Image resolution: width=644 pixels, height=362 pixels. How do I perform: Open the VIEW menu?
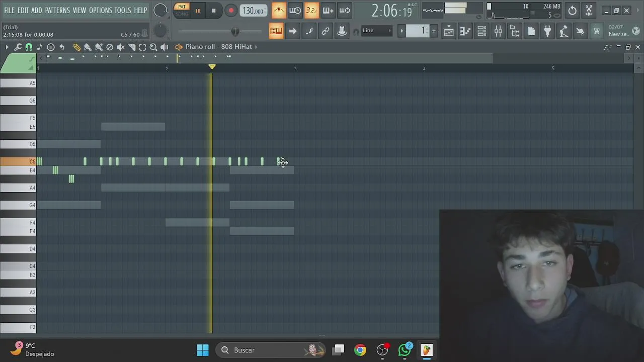(x=79, y=10)
